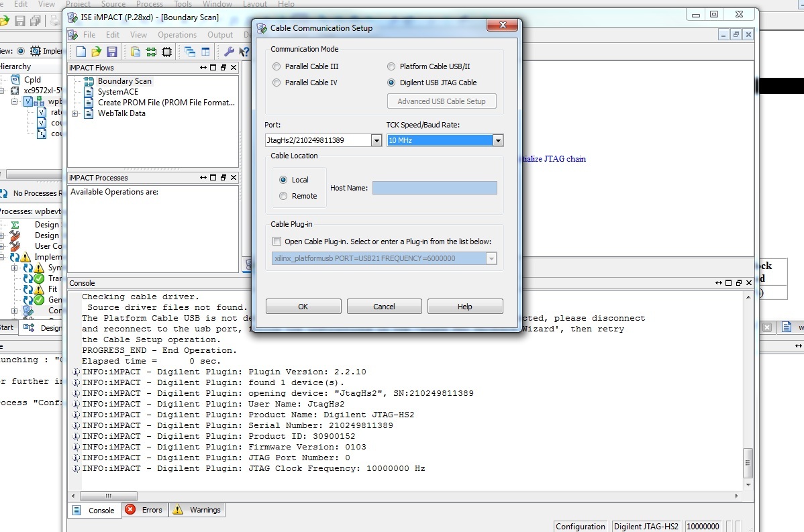Collapse the Implement Design process node
This screenshot has height=532, width=804.
2,257
